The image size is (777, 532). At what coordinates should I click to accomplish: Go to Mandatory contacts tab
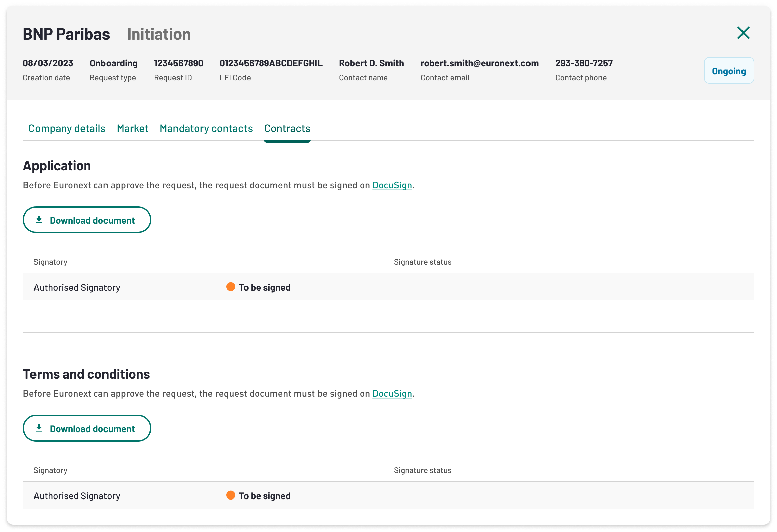point(206,128)
